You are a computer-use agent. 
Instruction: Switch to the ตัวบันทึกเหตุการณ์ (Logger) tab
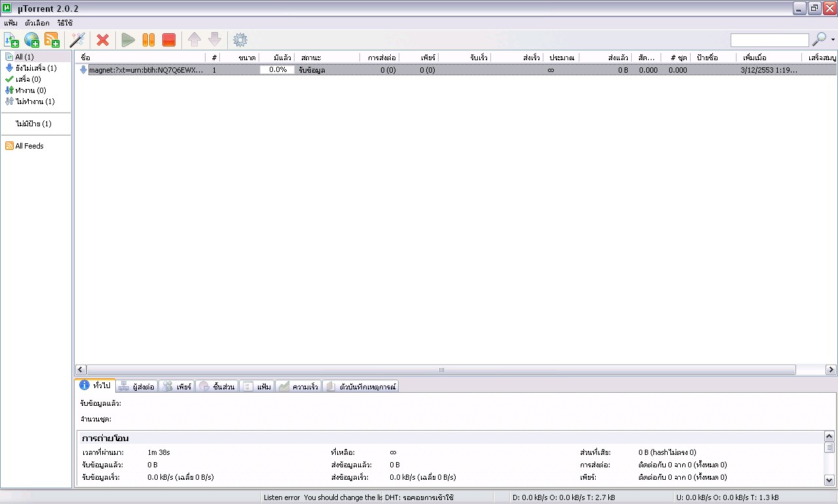tap(361, 387)
